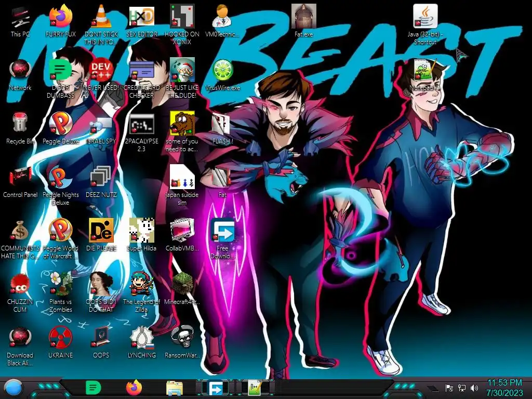The height and width of the screenshot is (399, 532).
Task: Open the DIE PLEASE icon
Action: point(101,230)
